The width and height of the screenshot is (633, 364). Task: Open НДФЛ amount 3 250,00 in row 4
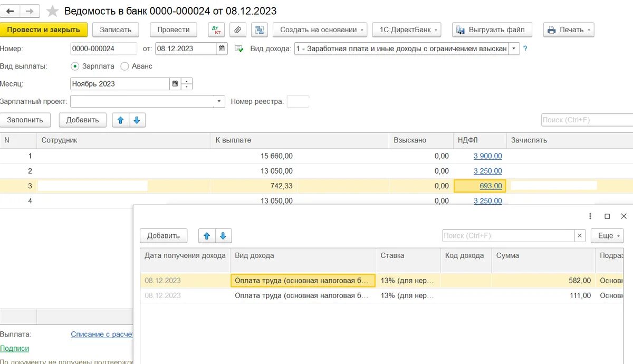[x=488, y=201]
